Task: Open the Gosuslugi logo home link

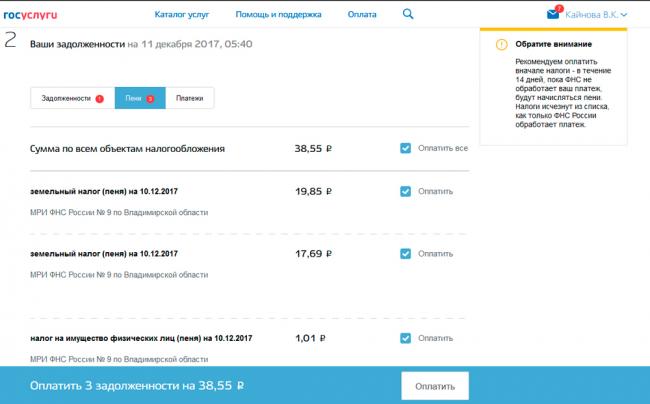Action: click(x=30, y=15)
